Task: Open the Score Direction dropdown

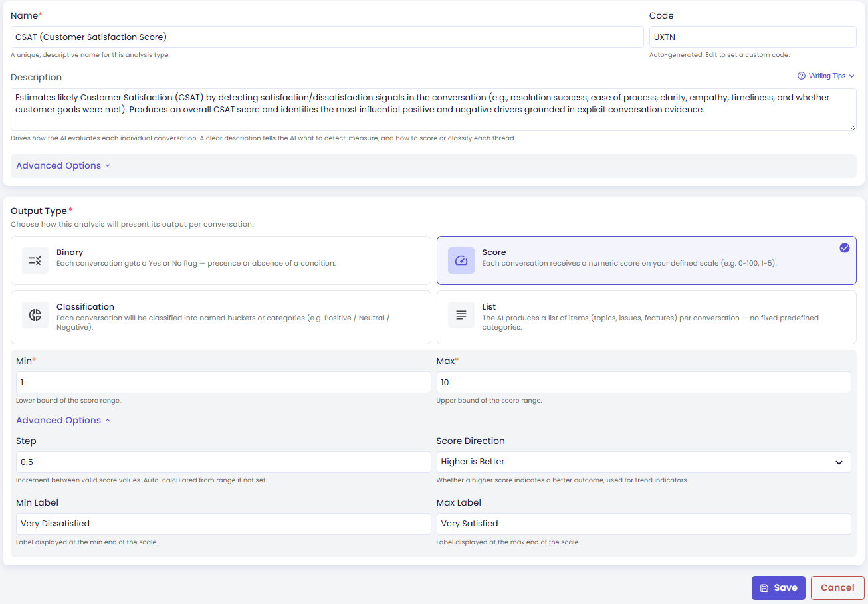Action: 643,462
